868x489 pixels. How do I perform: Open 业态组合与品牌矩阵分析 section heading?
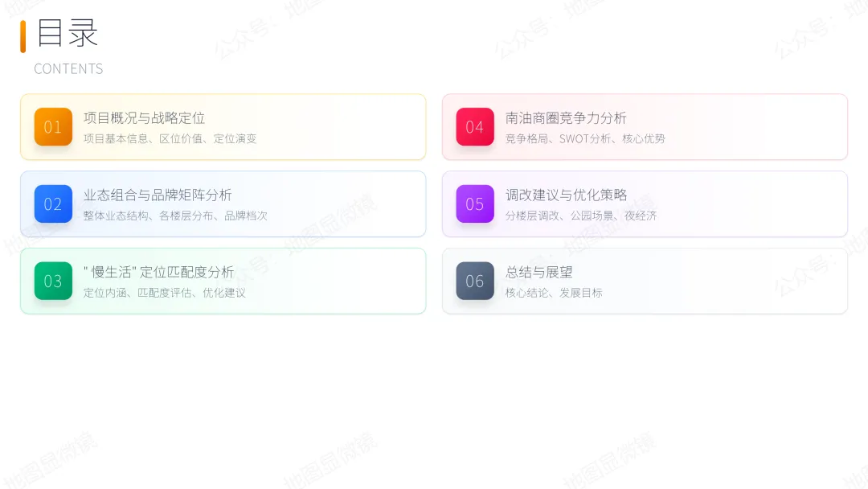(158, 195)
